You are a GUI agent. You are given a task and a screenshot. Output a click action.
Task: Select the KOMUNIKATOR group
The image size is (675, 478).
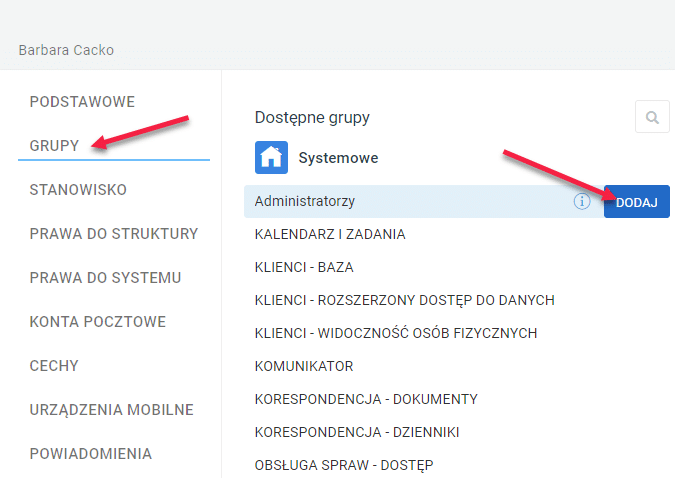[304, 366]
